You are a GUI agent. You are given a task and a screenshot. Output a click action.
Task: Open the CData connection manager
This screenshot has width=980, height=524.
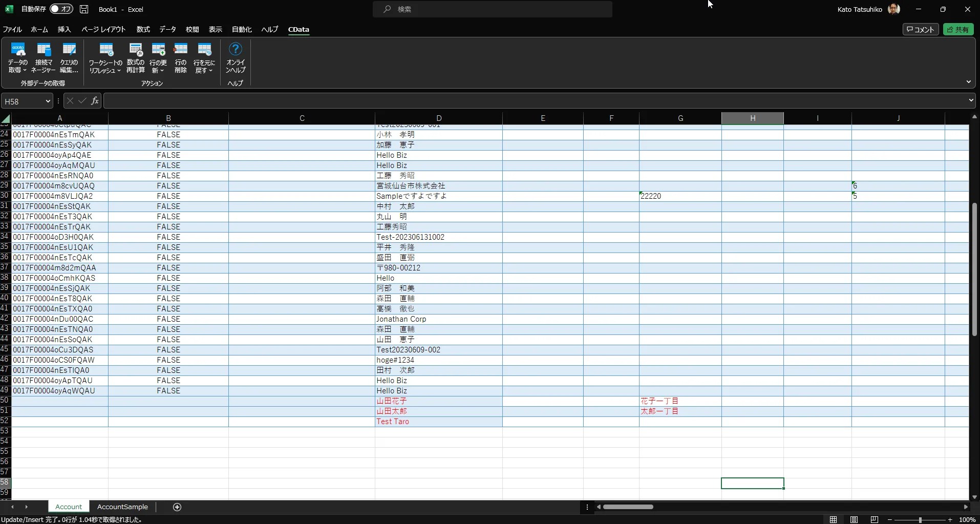44,56
